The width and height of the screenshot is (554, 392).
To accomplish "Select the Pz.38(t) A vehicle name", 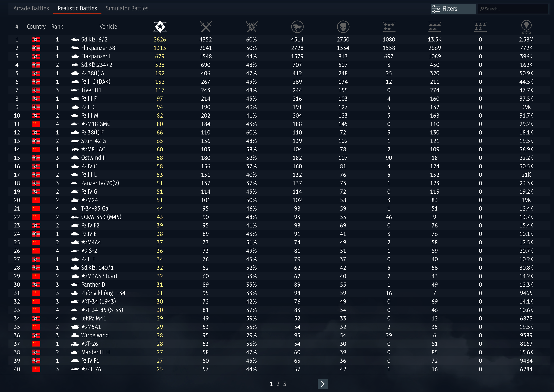I will pos(93,73).
